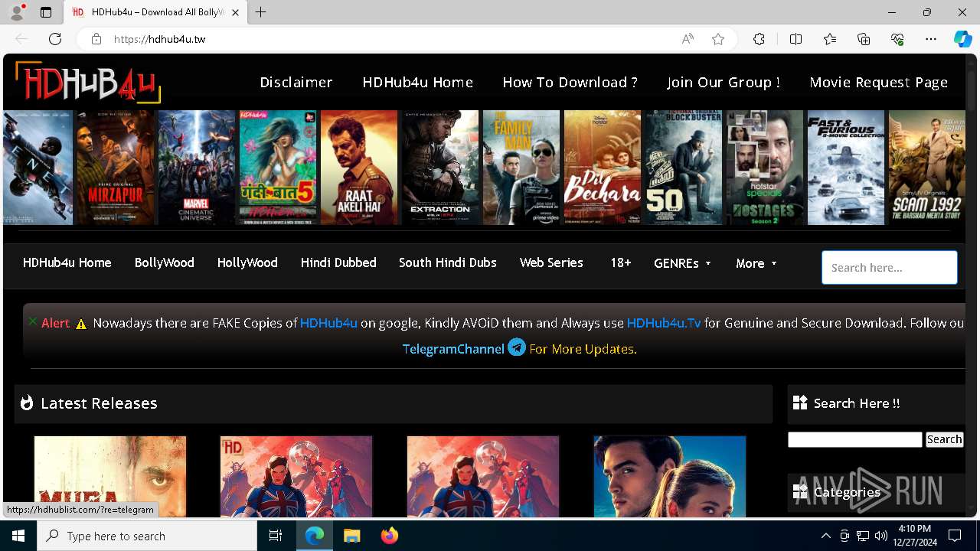The width and height of the screenshot is (980, 551).
Task: Open Collections icon
Action: click(x=864, y=39)
